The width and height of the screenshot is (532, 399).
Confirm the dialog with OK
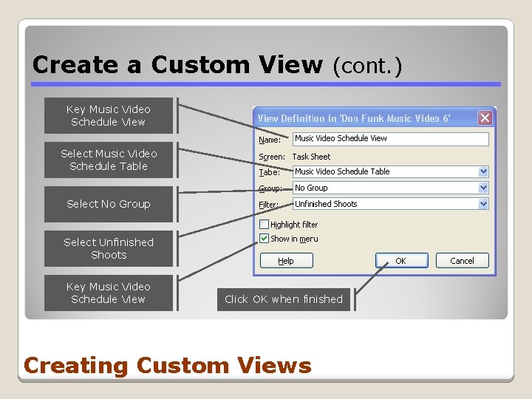click(402, 261)
